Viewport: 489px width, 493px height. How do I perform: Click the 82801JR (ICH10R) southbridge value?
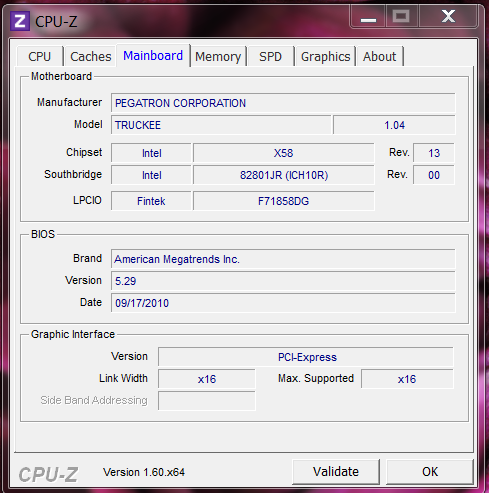pos(284,175)
